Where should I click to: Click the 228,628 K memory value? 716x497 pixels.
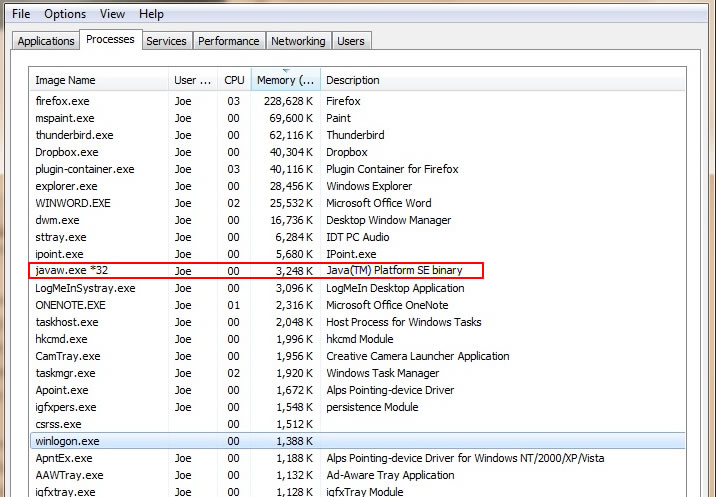point(288,101)
